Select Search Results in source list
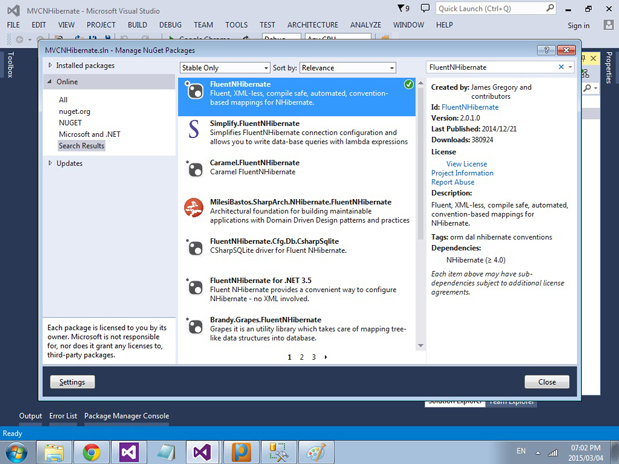619x464 pixels. [82, 146]
